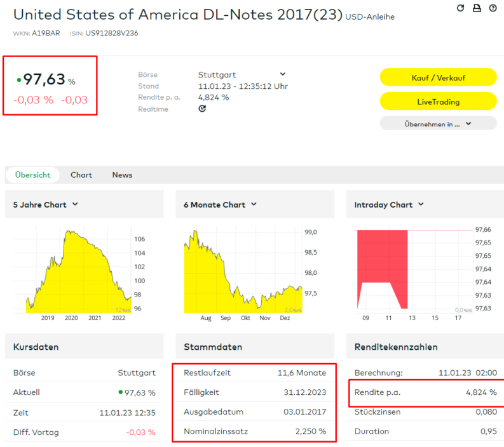Open the News tab
504x447 pixels.
click(x=122, y=175)
